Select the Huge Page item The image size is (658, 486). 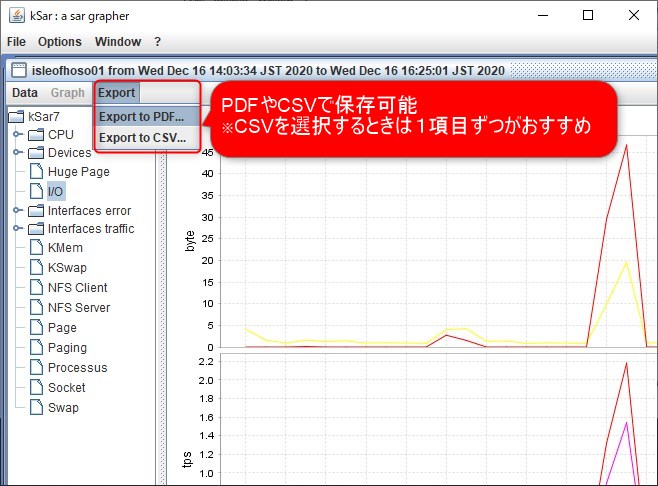pos(79,172)
